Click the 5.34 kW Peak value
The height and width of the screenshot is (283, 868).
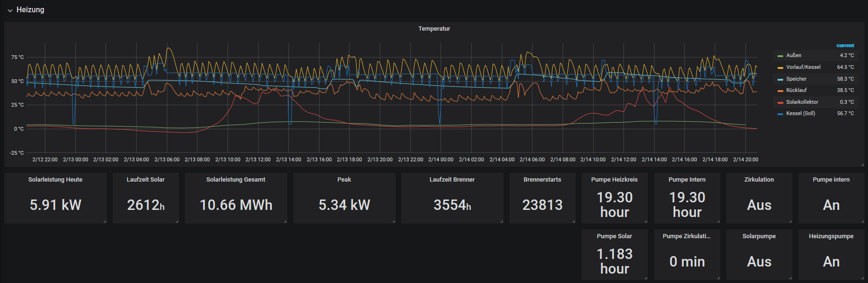pyautogui.click(x=344, y=205)
